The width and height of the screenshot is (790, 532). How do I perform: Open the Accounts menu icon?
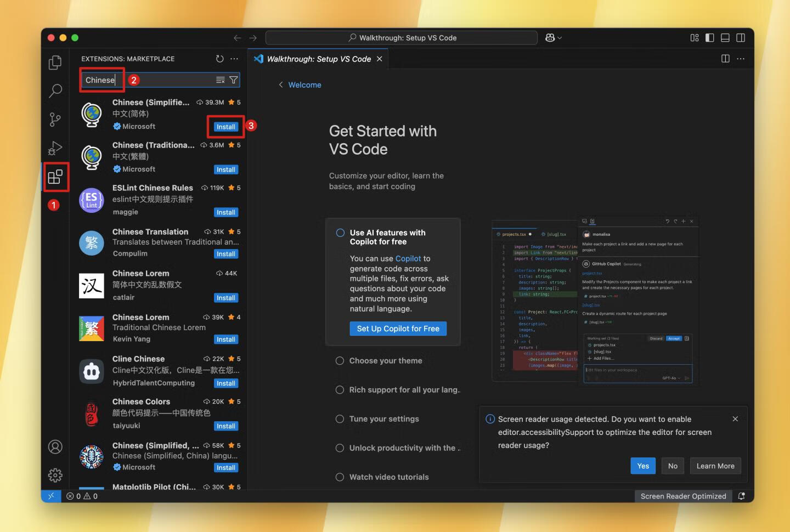pyautogui.click(x=55, y=447)
